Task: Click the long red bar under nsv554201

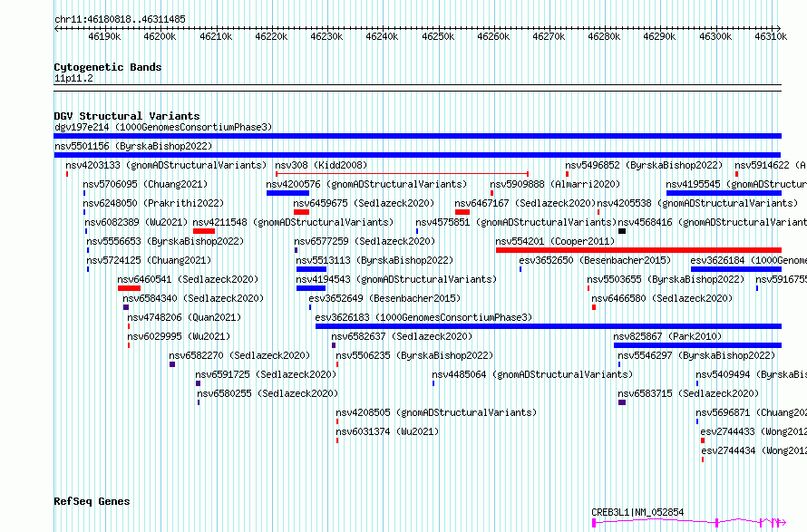Action: point(638,250)
